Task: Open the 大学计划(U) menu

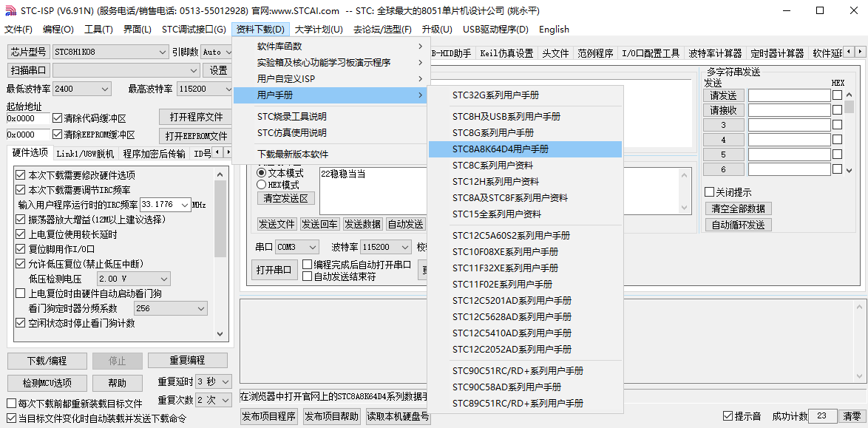Action: (319, 30)
